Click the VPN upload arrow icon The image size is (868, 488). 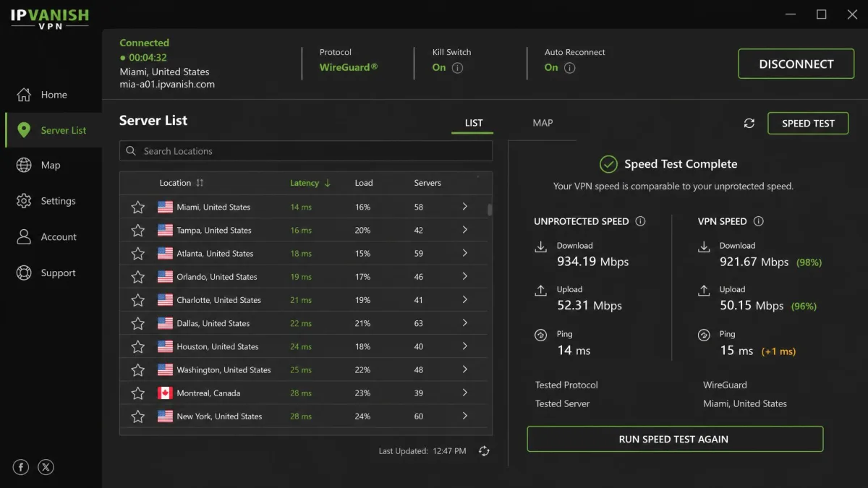(x=703, y=291)
